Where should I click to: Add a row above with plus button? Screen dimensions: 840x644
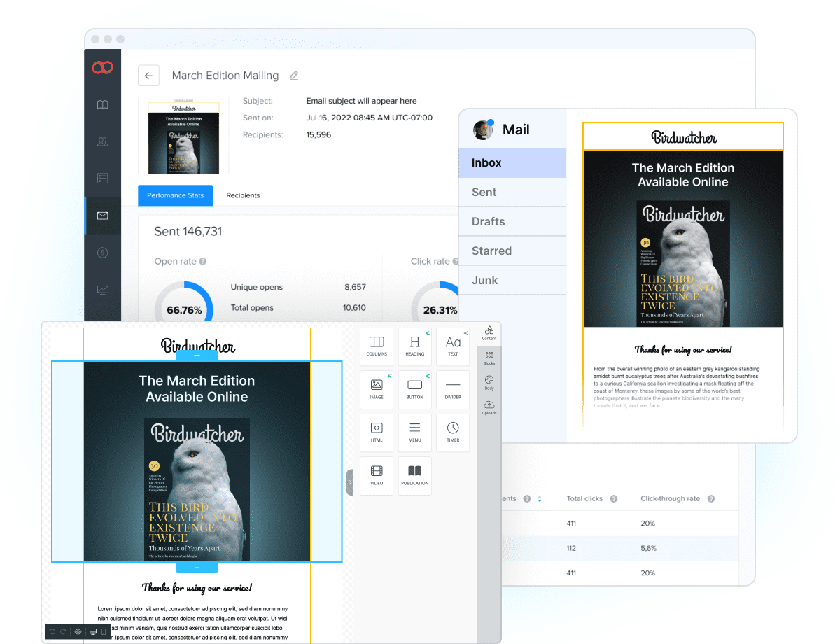197,356
